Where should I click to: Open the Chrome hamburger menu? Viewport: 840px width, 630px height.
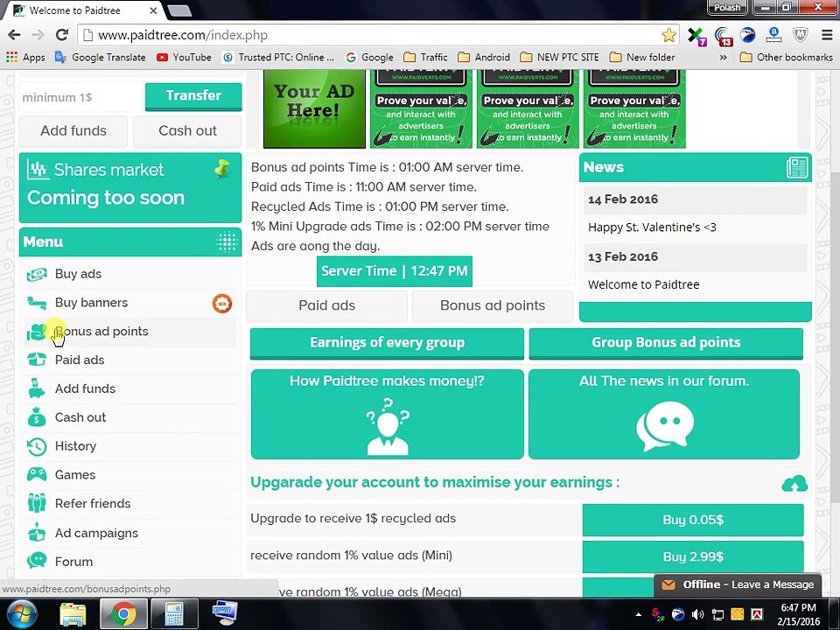tap(827, 35)
